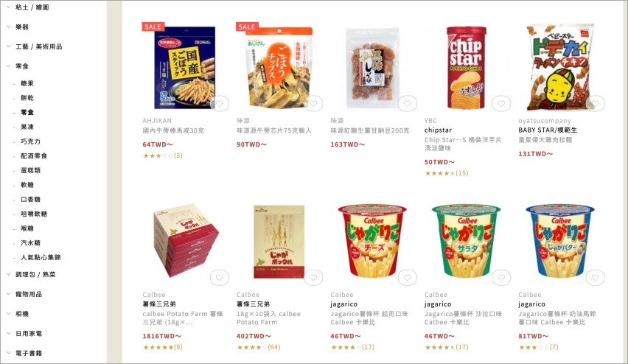Toggle wishlist heart on 18g×10 Potato Farm box
The width and height of the screenshot is (628, 364).
[x=313, y=278]
